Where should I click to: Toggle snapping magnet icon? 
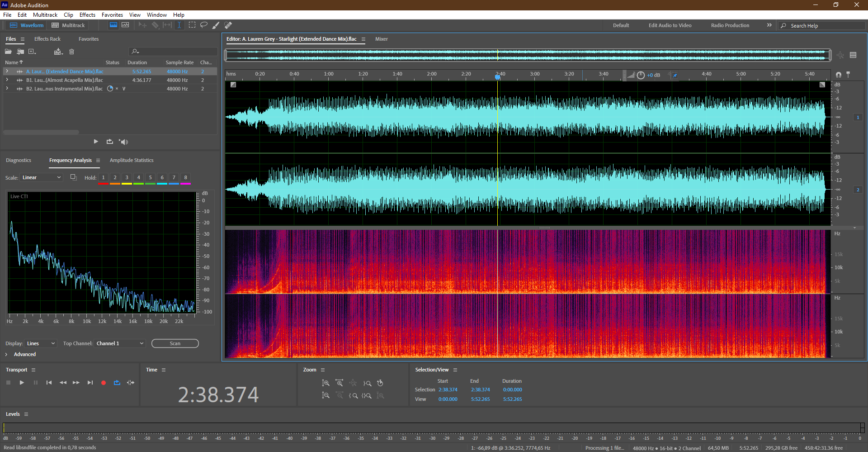839,74
